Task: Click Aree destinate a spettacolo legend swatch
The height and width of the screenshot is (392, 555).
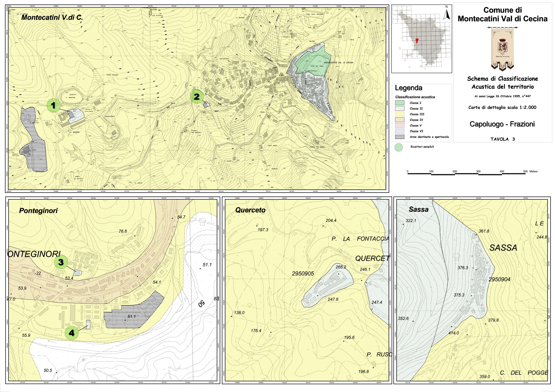Action: (x=400, y=137)
